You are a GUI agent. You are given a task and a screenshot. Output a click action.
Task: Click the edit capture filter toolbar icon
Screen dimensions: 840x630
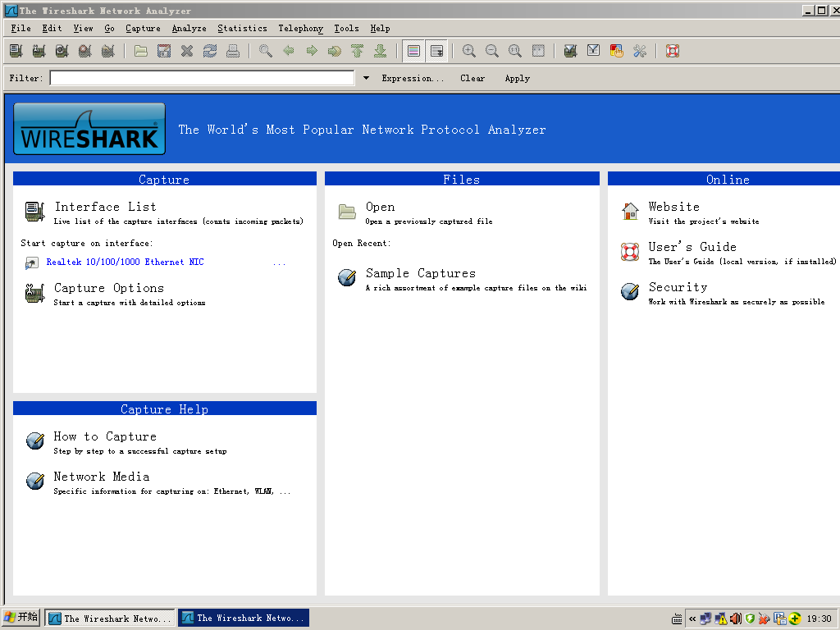coord(571,51)
